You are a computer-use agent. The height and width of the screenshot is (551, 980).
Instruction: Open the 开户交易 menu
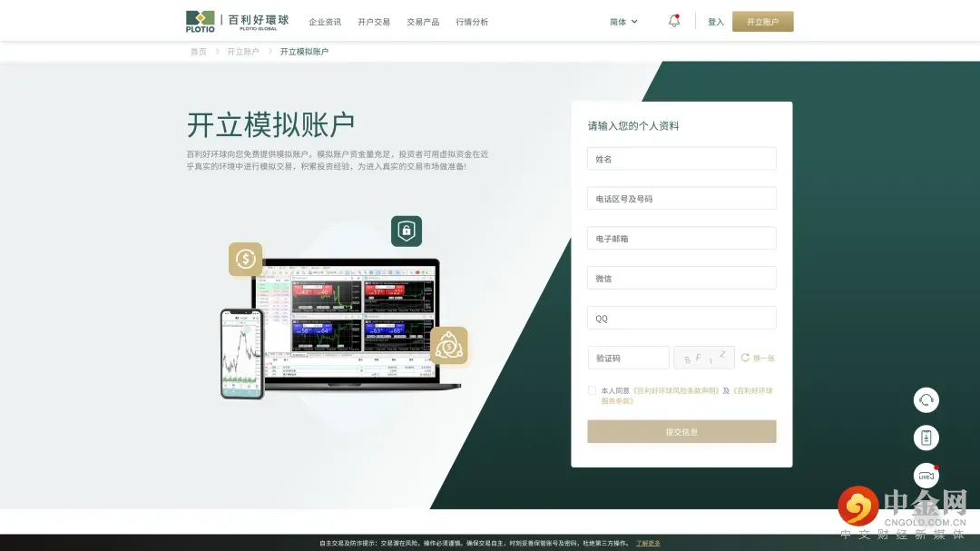click(374, 22)
